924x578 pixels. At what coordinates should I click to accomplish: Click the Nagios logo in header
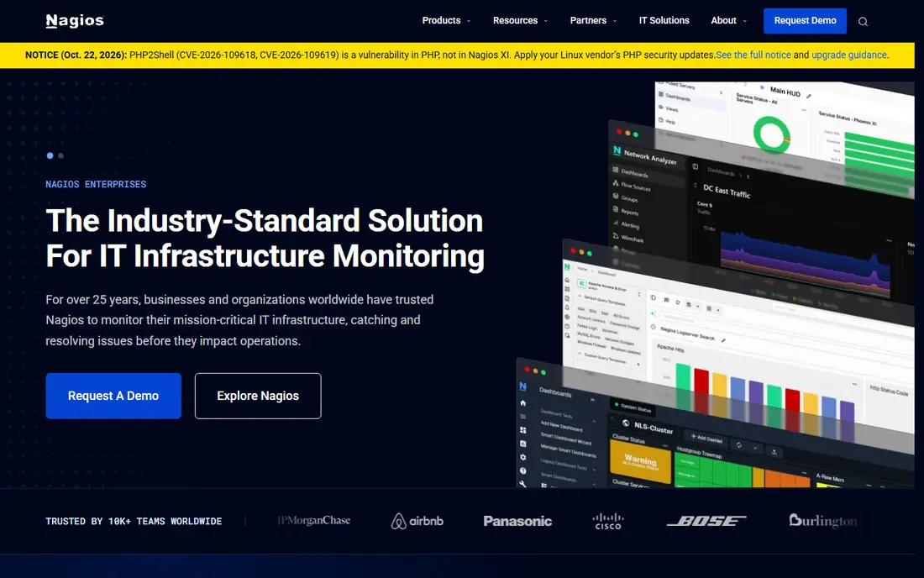point(75,21)
